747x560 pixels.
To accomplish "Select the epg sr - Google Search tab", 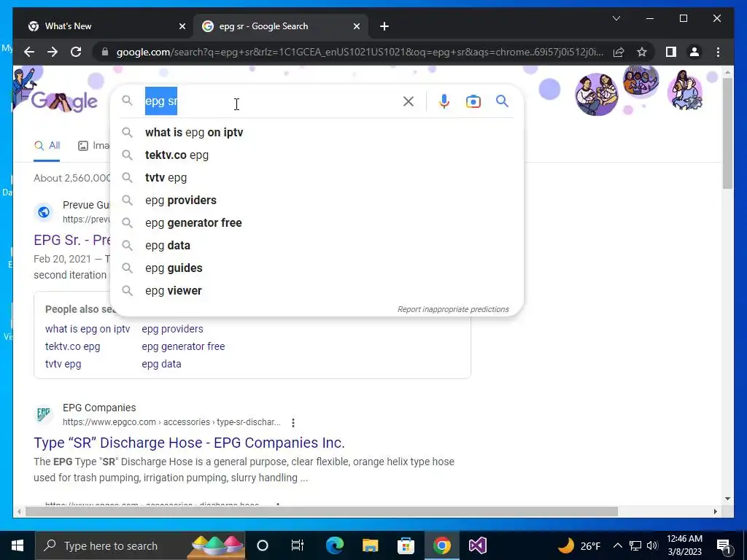I will point(281,26).
